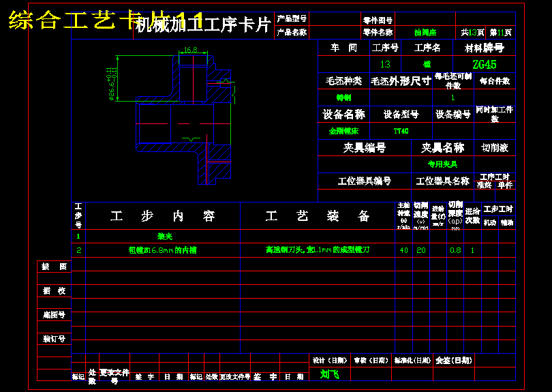This screenshot has width=552, height=392.
Task: Select the 工序号 header cell
Action: [385, 48]
